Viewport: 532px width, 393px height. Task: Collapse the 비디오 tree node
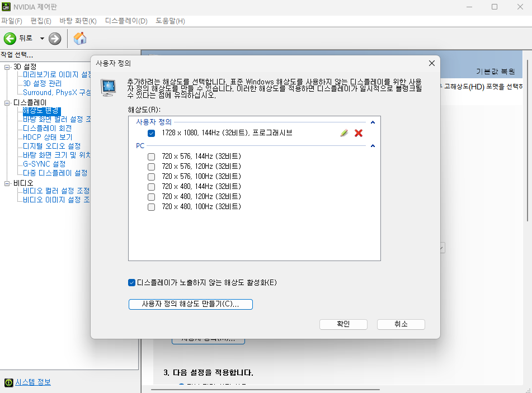tap(7, 183)
